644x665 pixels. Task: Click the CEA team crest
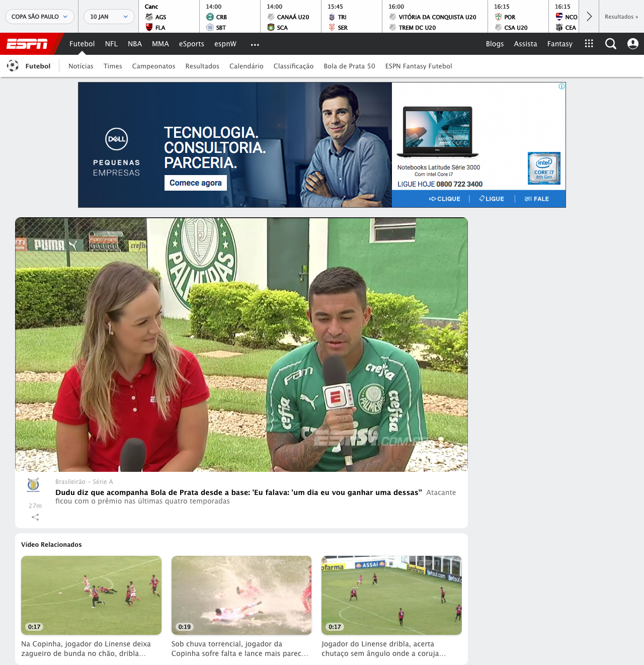[x=559, y=27]
